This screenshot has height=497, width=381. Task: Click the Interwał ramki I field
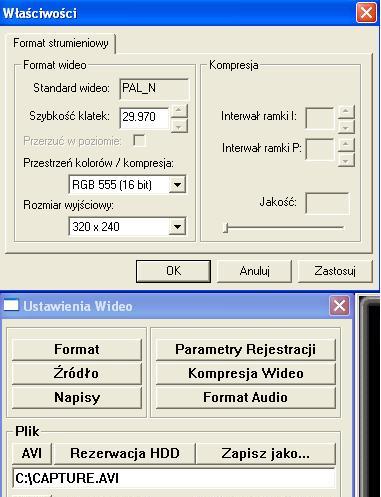[319, 117]
